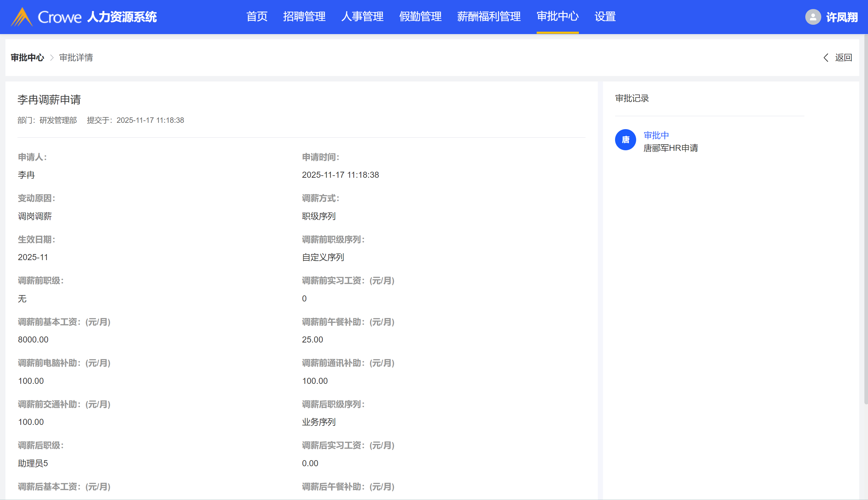Click the user avatar icon
Image resolution: width=868 pixels, height=500 pixels.
813,17
